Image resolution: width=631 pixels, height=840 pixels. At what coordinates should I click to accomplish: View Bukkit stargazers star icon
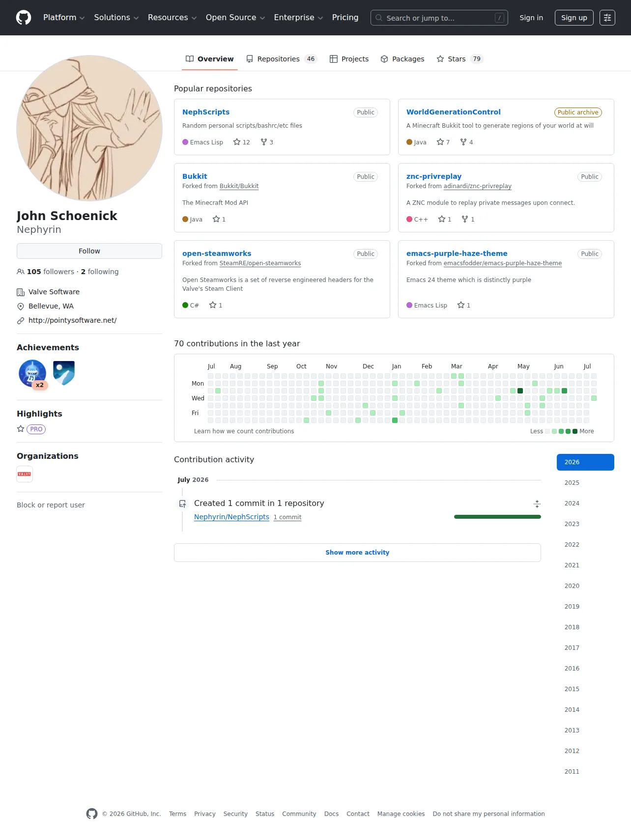point(216,219)
